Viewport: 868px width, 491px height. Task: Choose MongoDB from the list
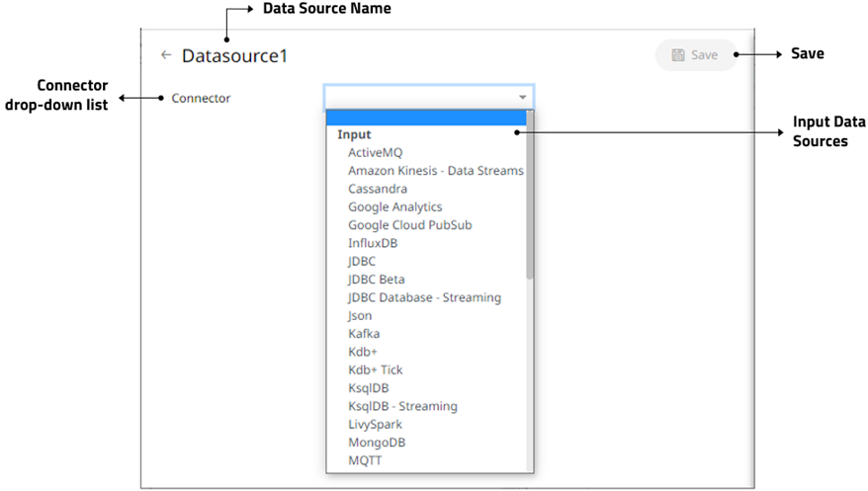coord(377,443)
